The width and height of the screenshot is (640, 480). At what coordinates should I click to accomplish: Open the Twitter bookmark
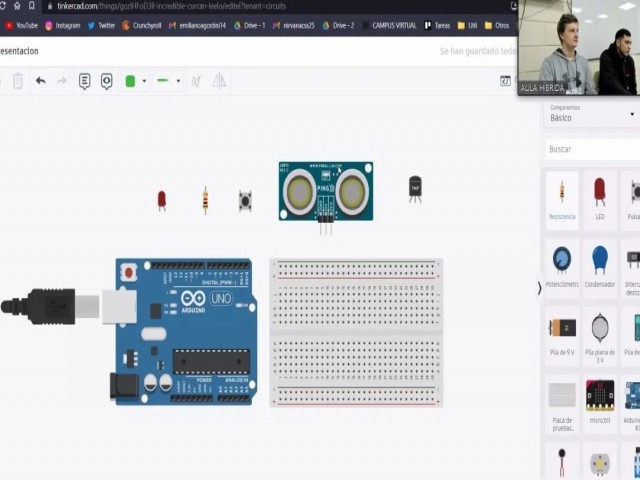[101, 25]
